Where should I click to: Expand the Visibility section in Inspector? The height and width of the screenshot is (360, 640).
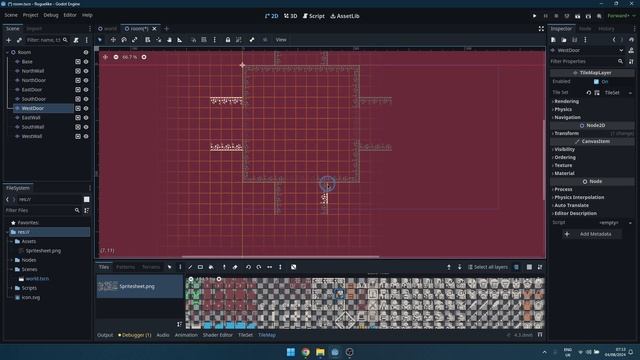[x=564, y=149]
